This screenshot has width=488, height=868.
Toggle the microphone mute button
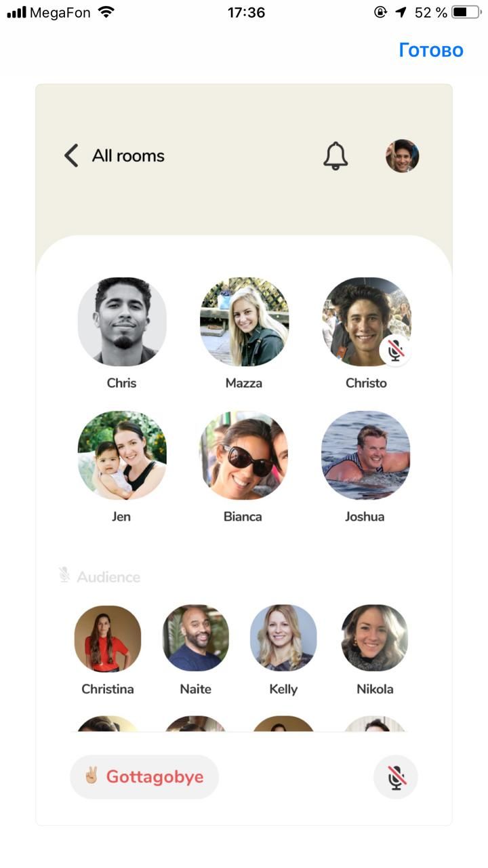(396, 777)
